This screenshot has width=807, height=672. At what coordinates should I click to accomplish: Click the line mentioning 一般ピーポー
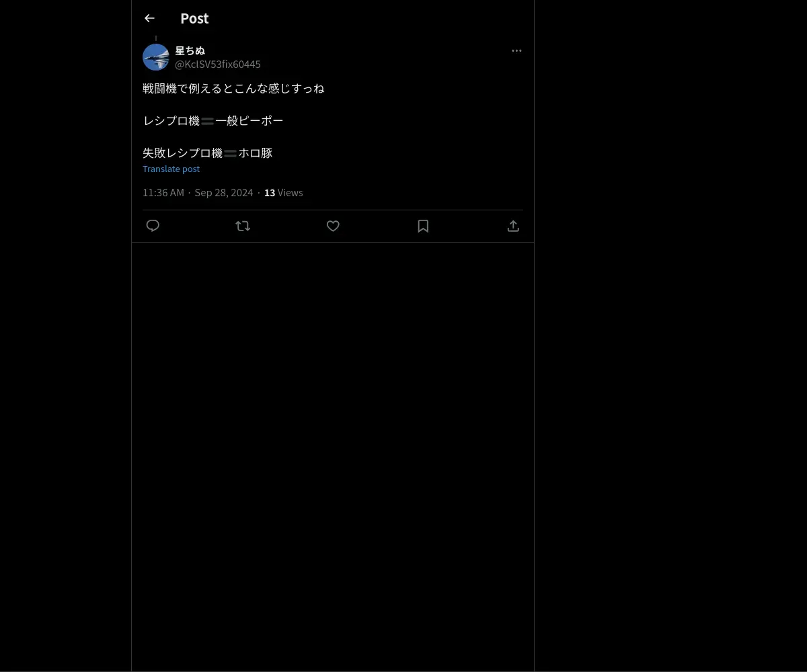click(213, 120)
